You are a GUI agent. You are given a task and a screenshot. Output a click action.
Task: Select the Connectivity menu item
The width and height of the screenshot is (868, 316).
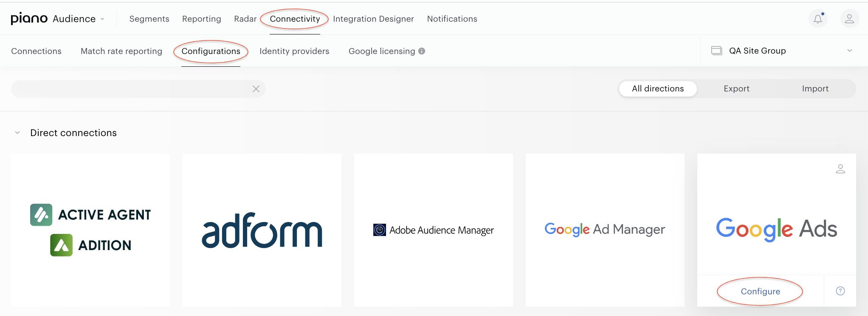point(295,19)
